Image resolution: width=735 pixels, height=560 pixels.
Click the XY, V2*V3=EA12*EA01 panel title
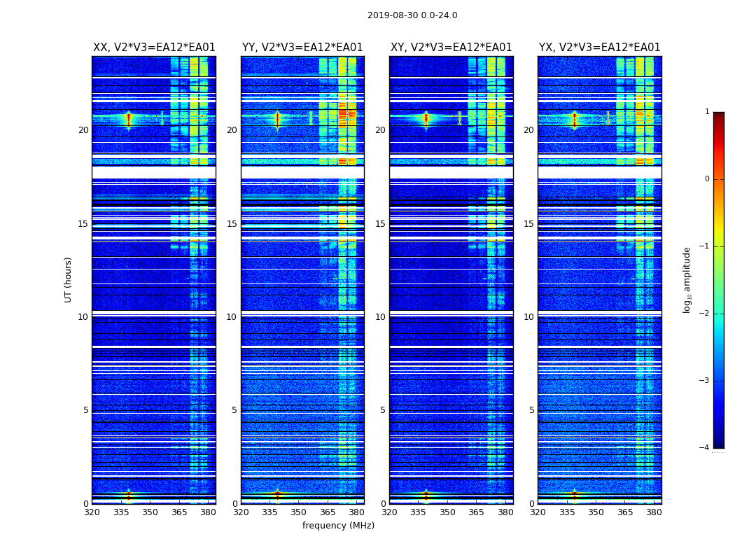[451, 48]
